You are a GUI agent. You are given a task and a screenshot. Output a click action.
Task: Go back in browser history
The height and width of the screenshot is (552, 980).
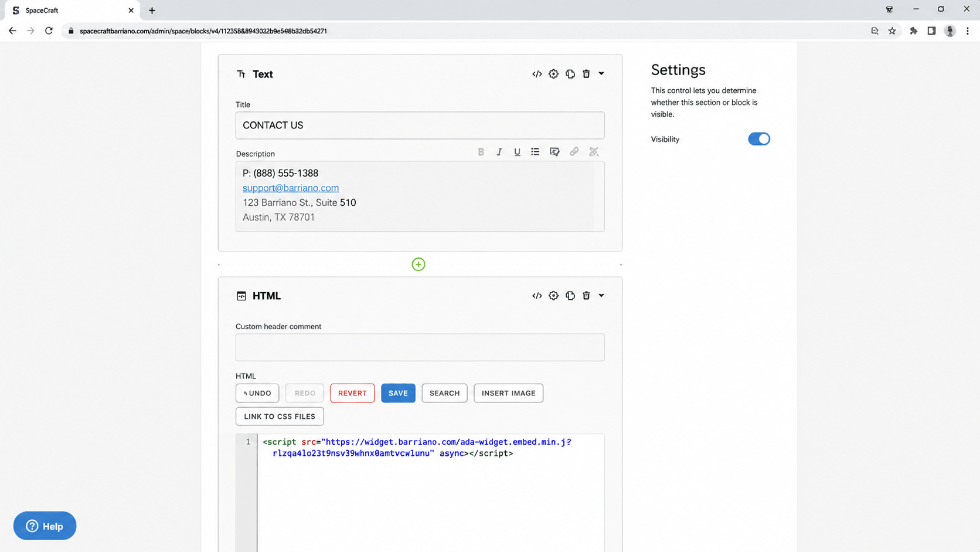tap(12, 31)
